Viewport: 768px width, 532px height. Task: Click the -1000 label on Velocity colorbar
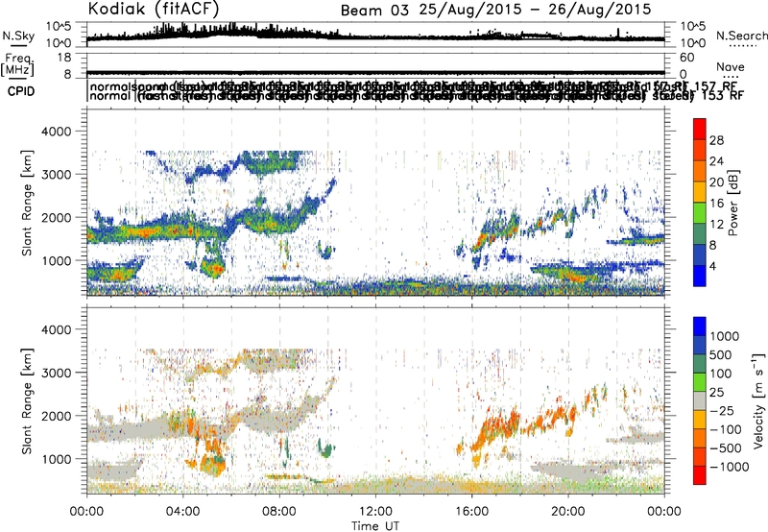point(730,467)
